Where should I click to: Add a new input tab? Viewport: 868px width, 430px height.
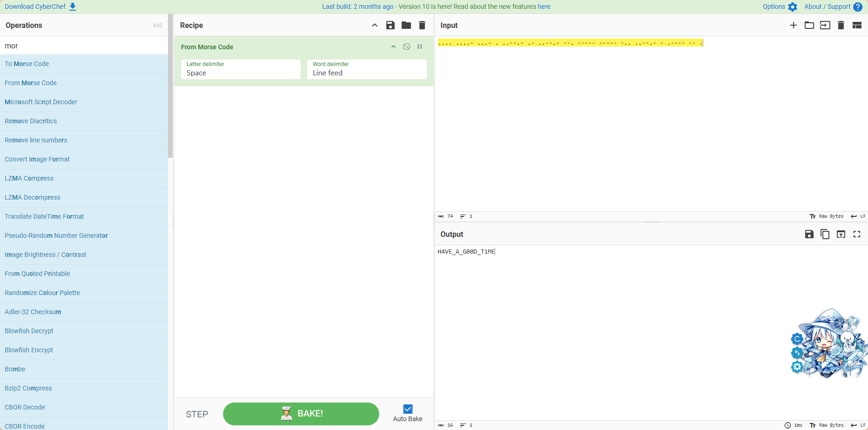[x=793, y=25]
